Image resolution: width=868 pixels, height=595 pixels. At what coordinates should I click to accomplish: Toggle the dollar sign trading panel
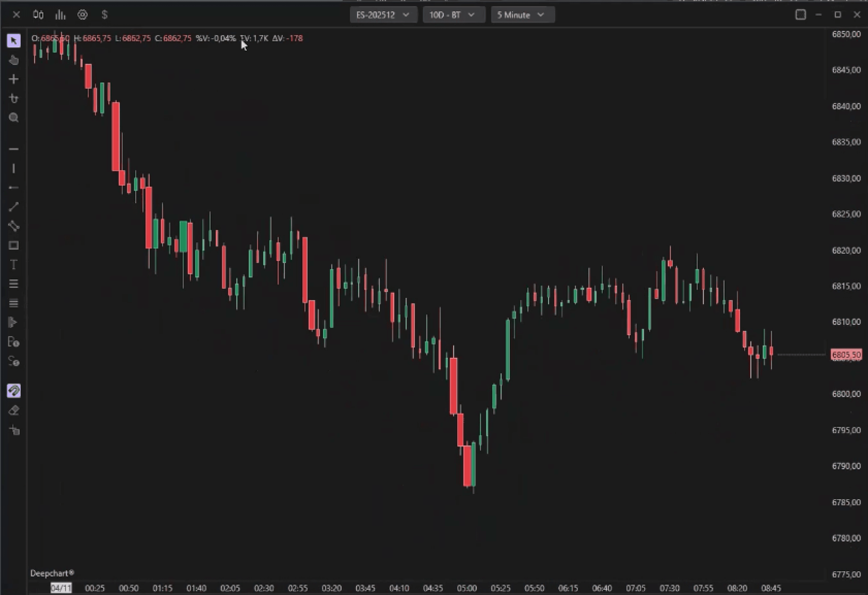coord(105,15)
